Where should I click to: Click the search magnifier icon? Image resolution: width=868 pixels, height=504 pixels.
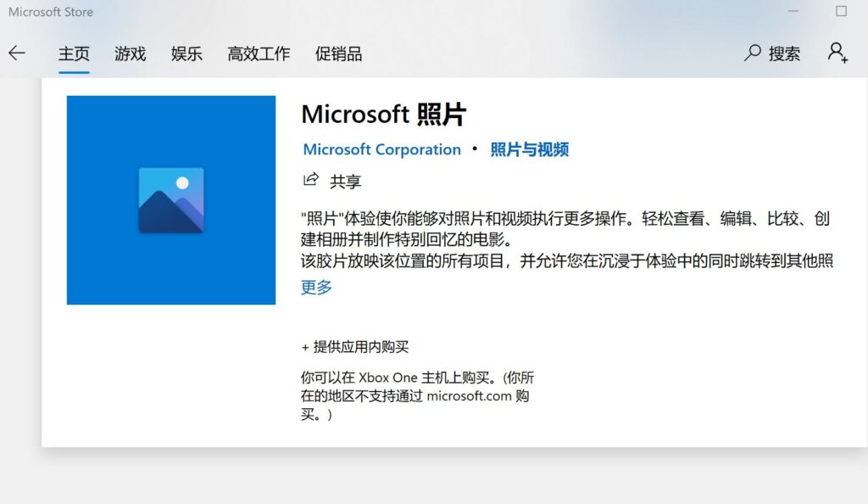coord(753,53)
